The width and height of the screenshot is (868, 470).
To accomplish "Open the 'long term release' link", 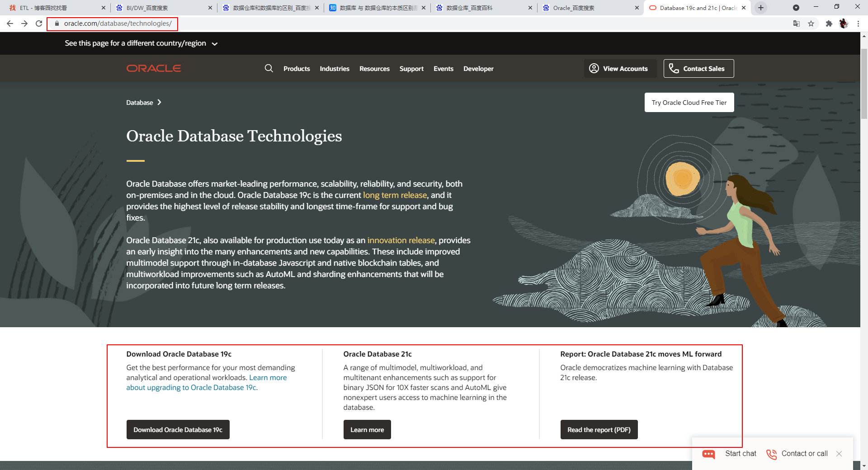I will 395,195.
